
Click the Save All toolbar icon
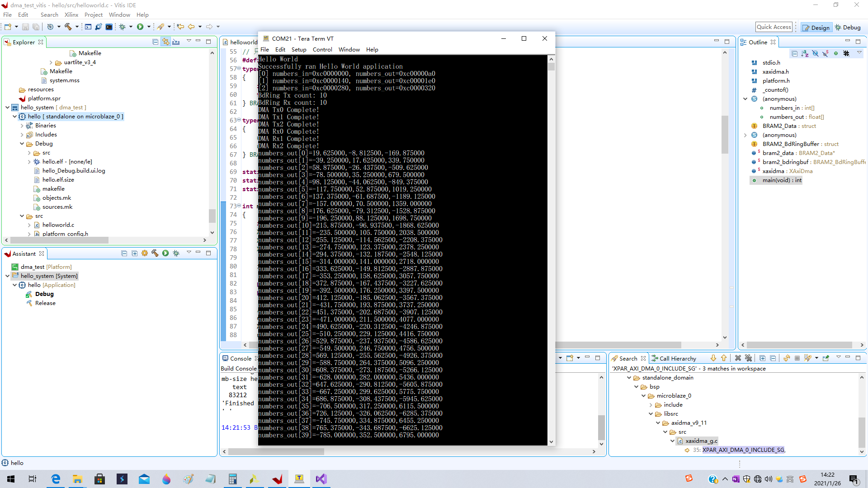(x=36, y=27)
